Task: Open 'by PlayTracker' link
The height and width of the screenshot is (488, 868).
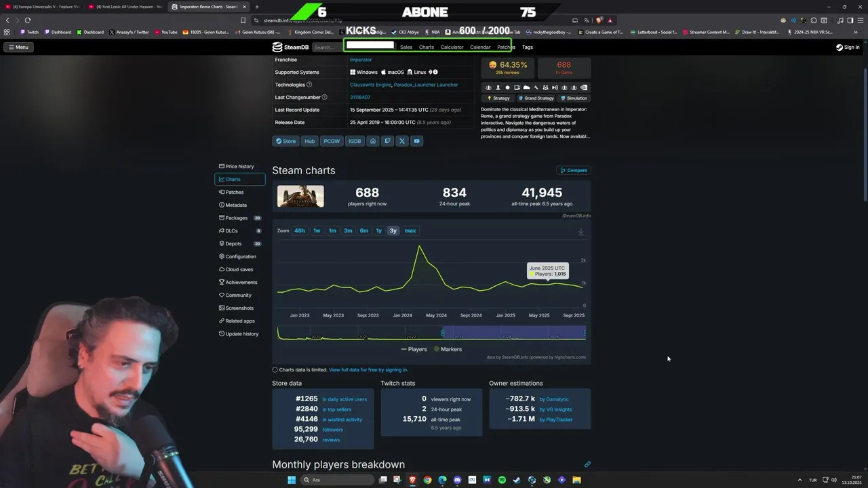Action: coord(556,420)
